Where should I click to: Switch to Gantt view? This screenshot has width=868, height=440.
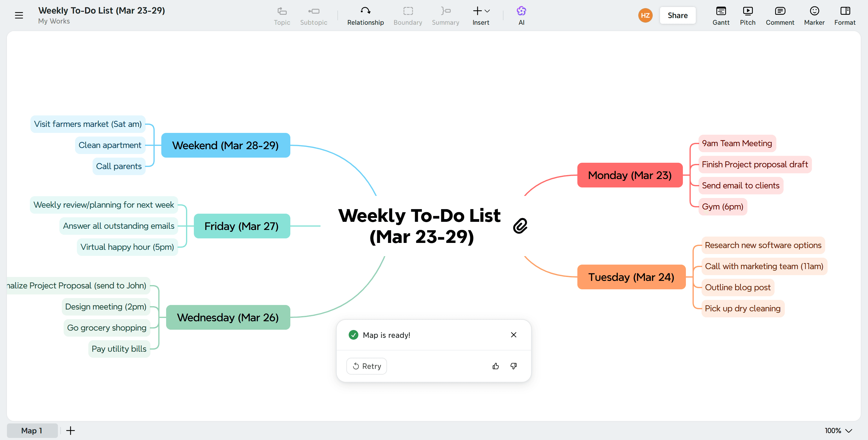point(721,15)
